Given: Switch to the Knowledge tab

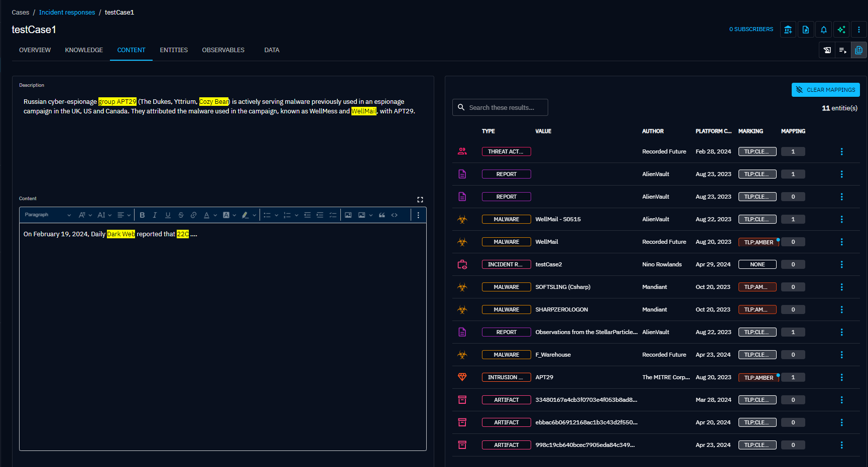Looking at the screenshot, I should pyautogui.click(x=84, y=50).
